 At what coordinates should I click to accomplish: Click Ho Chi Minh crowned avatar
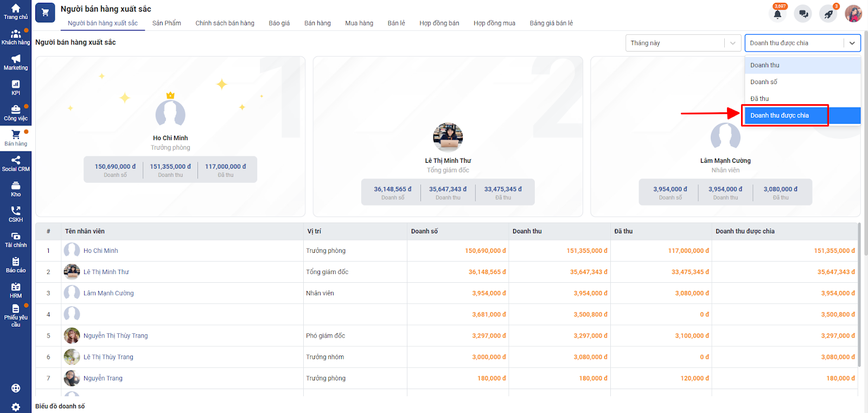tap(170, 113)
